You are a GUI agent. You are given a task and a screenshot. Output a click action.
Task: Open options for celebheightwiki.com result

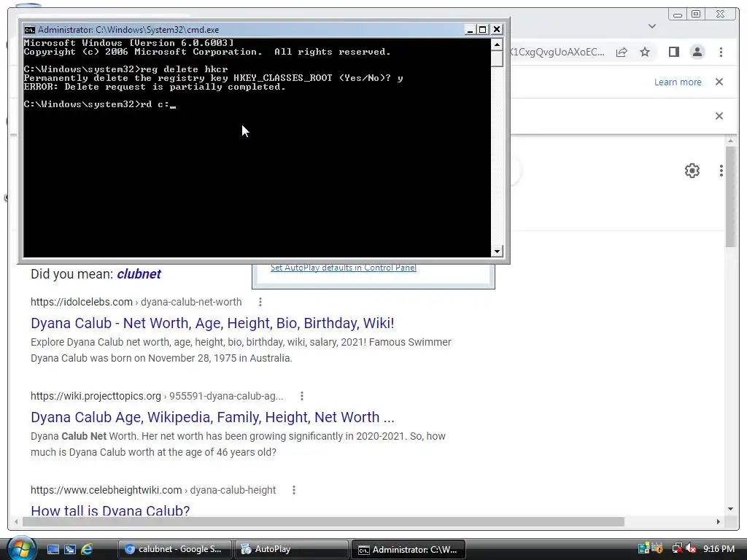[x=294, y=490]
